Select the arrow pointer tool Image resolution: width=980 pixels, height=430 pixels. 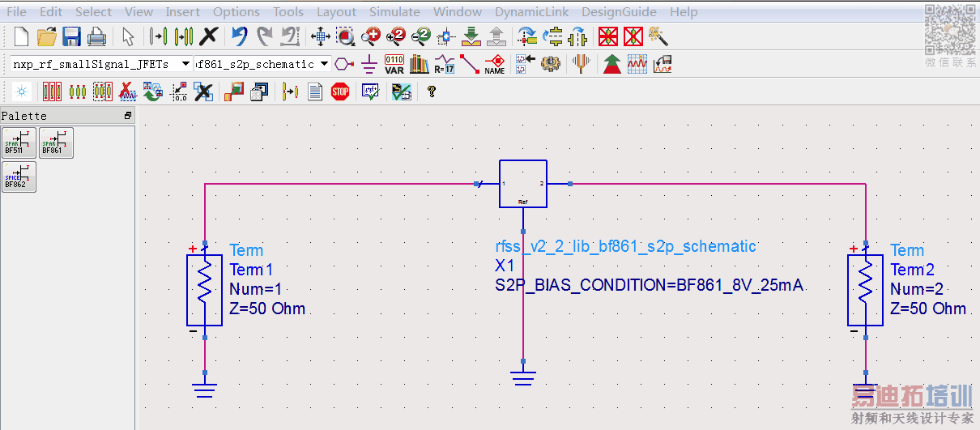pyautogui.click(x=128, y=36)
